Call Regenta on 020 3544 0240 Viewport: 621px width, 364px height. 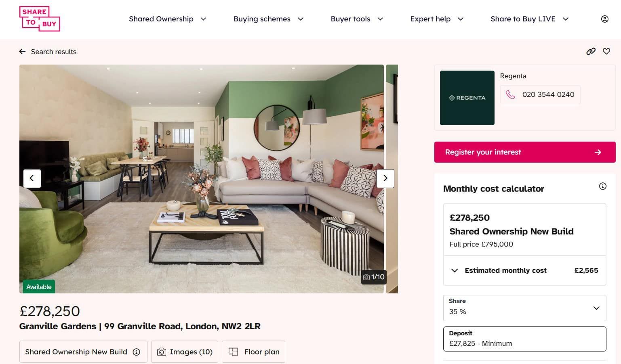[540, 94]
